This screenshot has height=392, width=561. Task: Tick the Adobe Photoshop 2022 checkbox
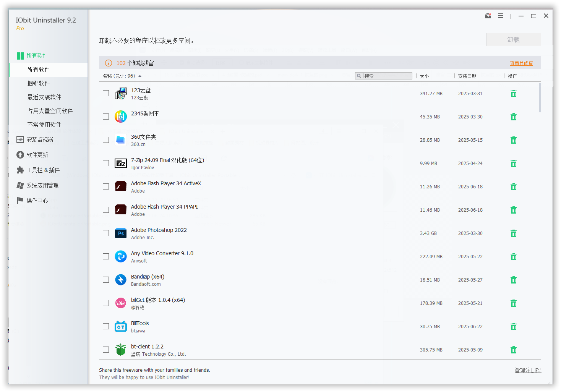tap(106, 233)
